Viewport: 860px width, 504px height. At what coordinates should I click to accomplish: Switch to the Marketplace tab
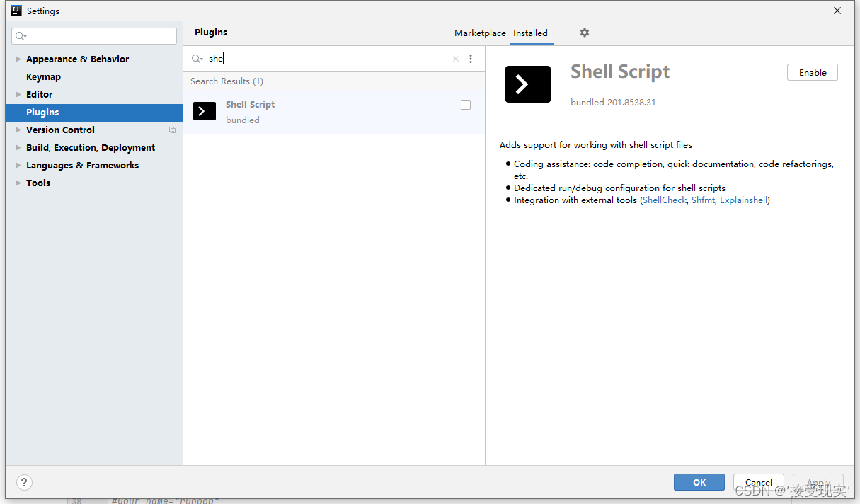480,33
